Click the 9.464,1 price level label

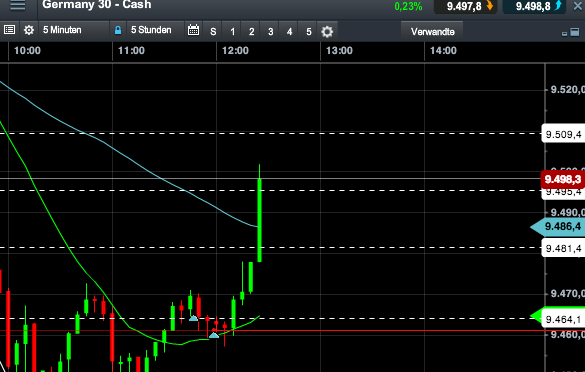pos(563,319)
